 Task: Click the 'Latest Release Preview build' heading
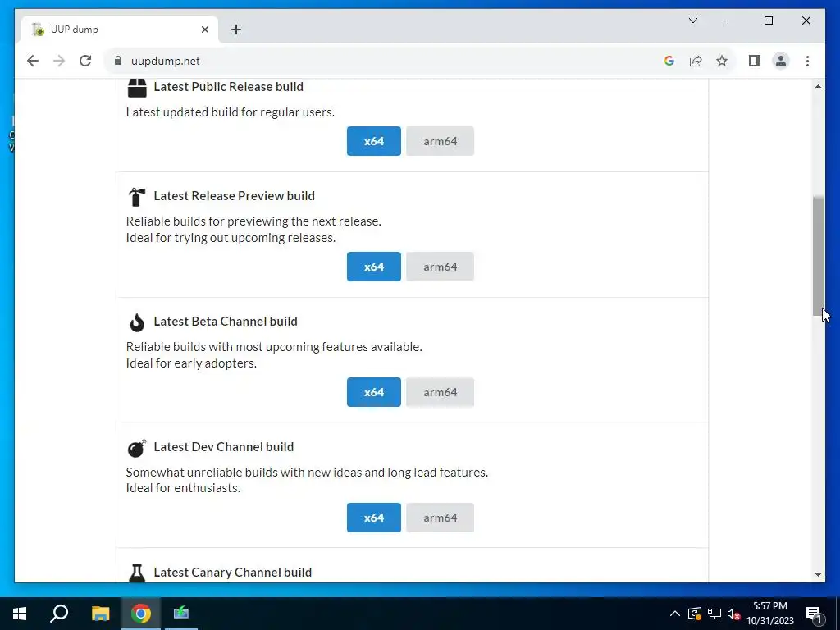pos(234,196)
